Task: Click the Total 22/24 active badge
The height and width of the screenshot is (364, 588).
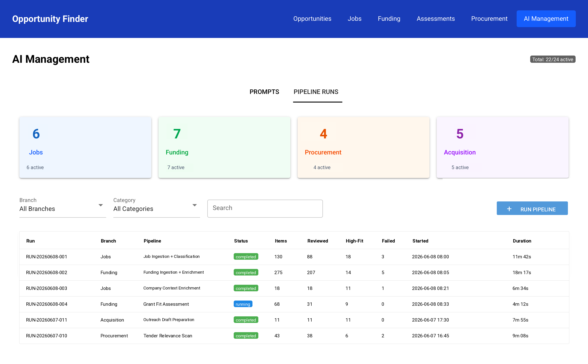Action: pyautogui.click(x=552, y=59)
